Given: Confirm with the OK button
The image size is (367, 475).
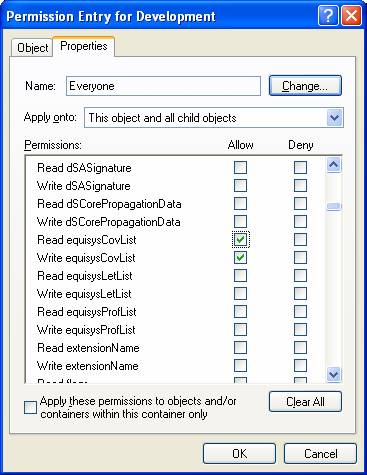Looking at the screenshot, I should point(239,454).
